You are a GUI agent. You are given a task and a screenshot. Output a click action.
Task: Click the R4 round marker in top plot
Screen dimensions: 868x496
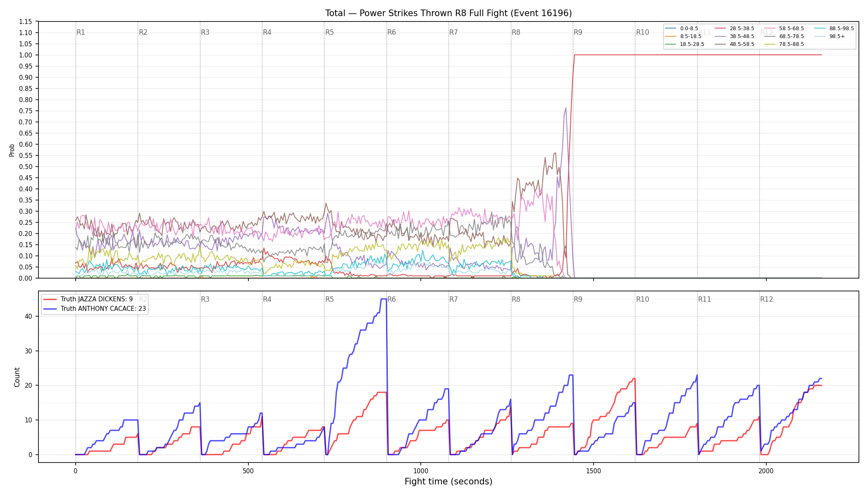point(267,32)
